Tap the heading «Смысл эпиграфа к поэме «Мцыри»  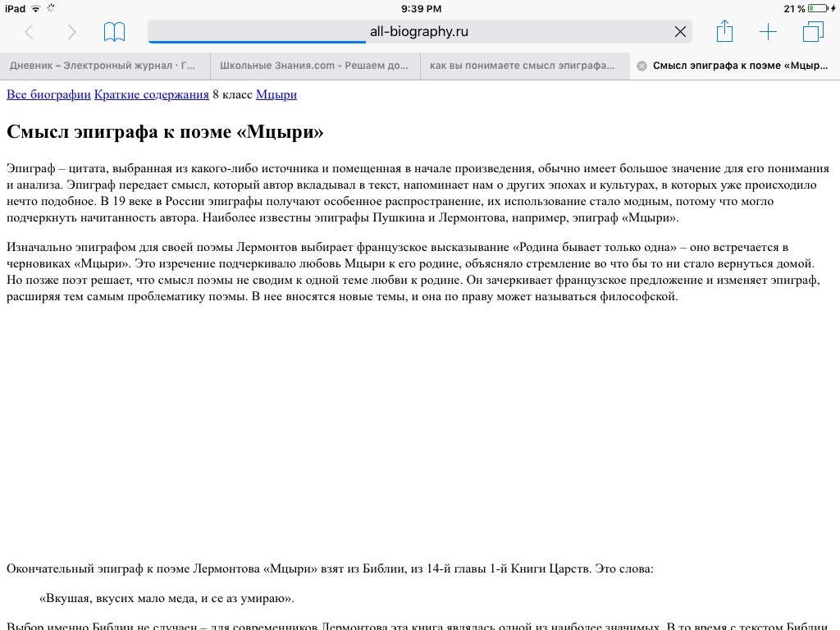point(165,132)
